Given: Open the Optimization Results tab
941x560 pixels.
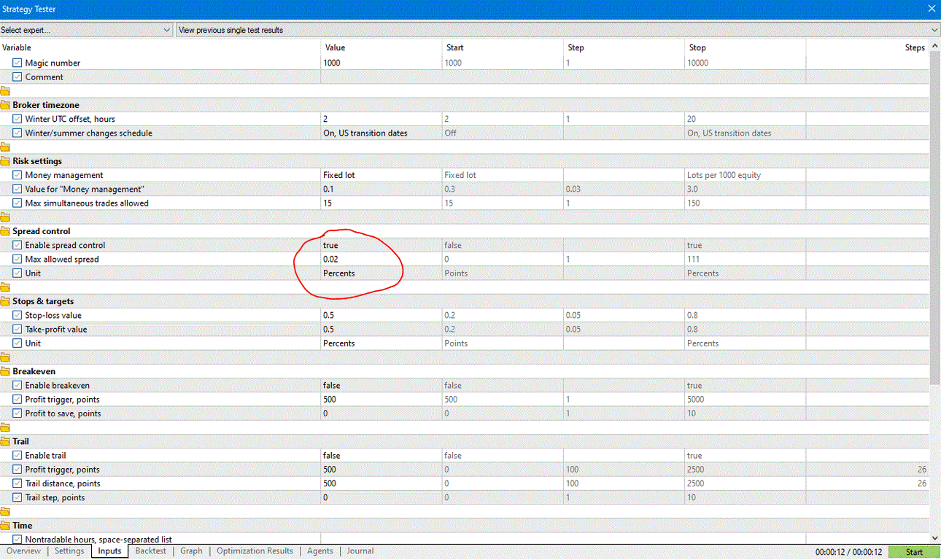Looking at the screenshot, I should click(255, 551).
